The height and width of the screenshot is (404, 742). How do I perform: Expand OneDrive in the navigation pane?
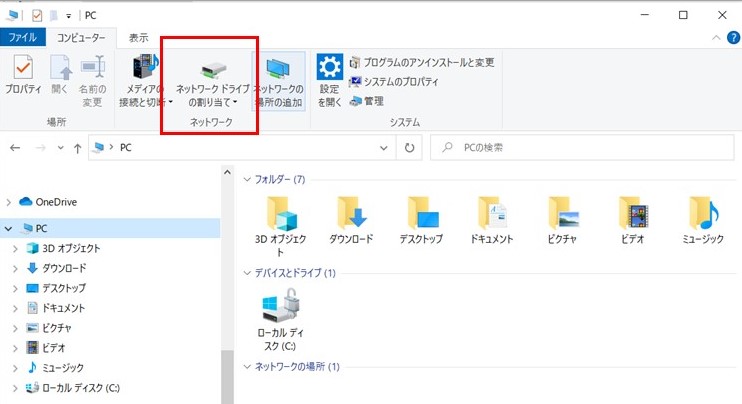tap(9, 202)
